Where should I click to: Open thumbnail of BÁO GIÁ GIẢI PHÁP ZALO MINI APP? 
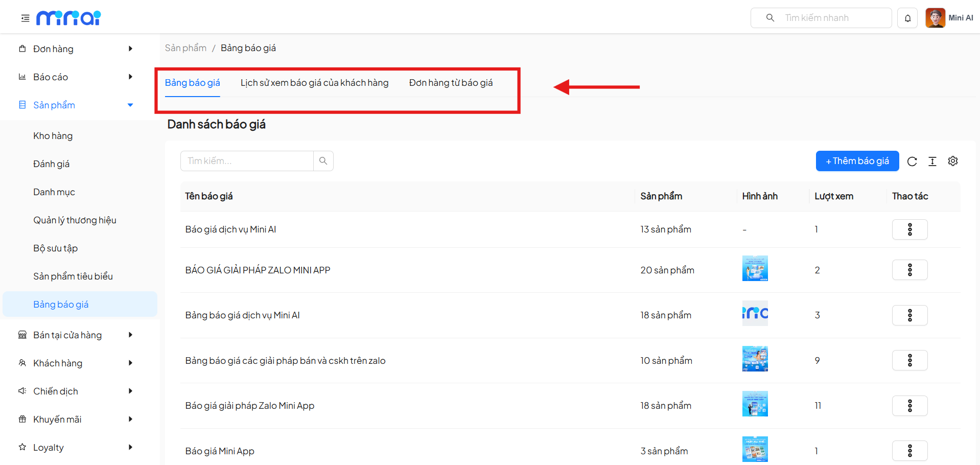point(755,269)
